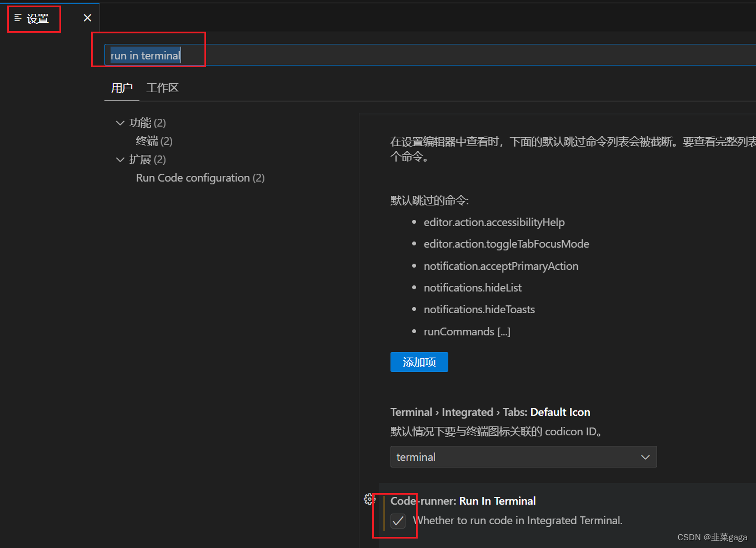Collapse the 扩展 (2) tree section
Viewport: 756px width, 548px height.
point(120,160)
